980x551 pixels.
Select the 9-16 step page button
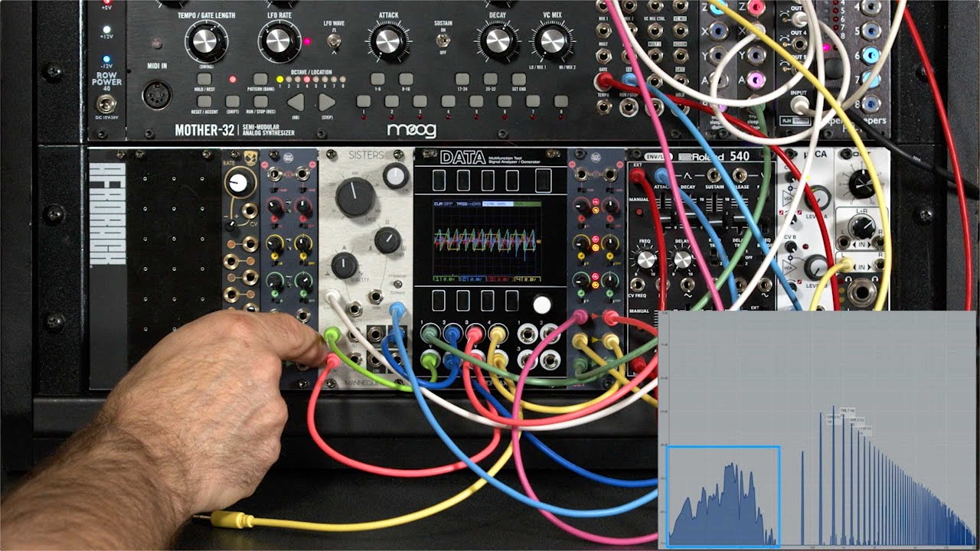coord(406,79)
